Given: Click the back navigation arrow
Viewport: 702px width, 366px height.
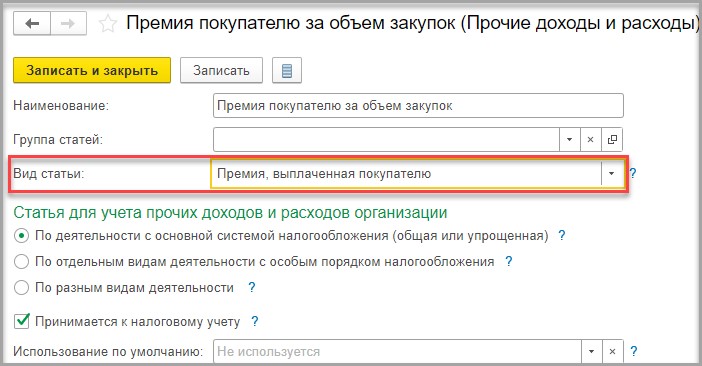Looking at the screenshot, I should (32, 23).
